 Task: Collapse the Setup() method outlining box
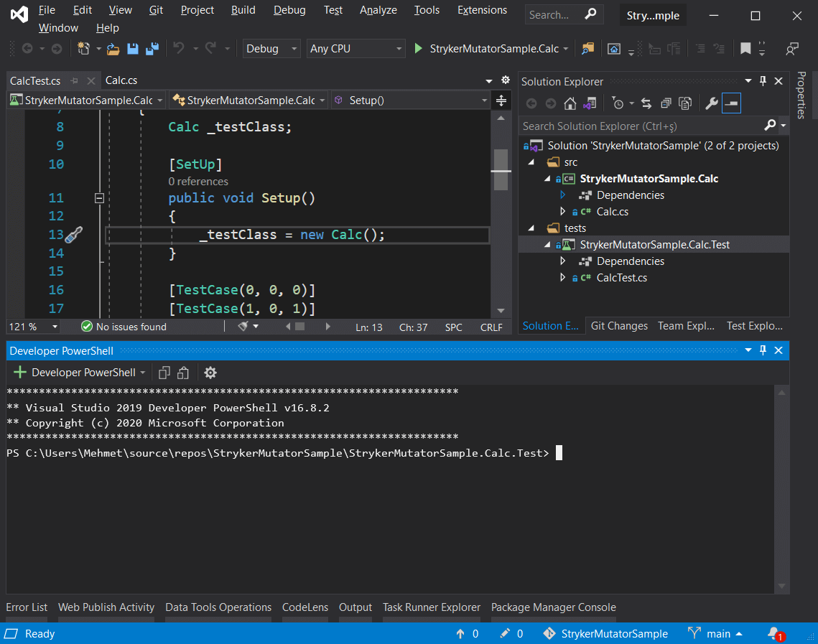[99, 198]
